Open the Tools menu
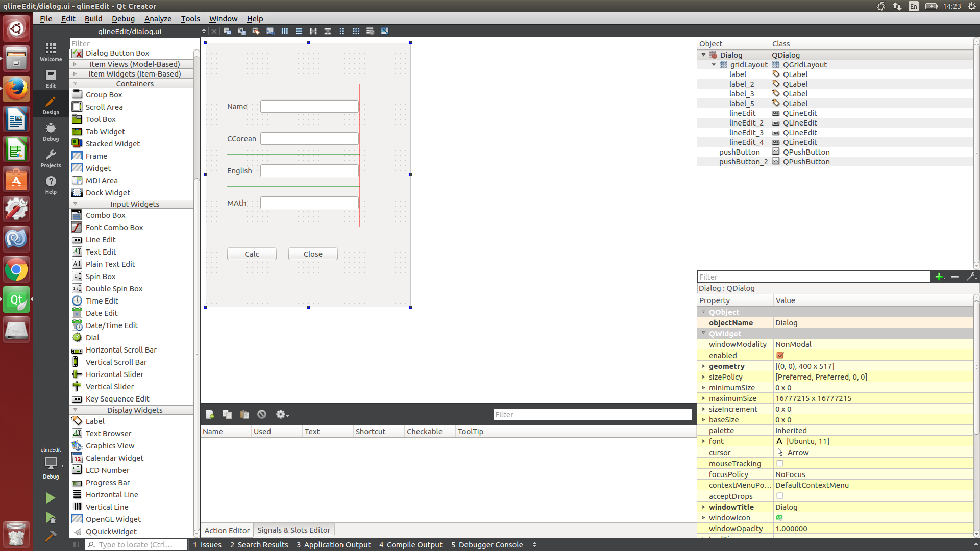This screenshot has width=980, height=551. pos(190,19)
